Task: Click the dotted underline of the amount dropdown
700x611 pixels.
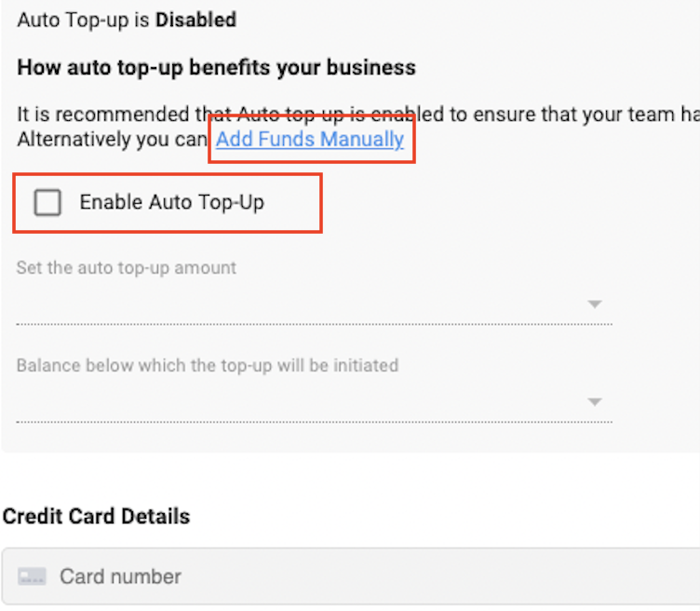Action: (x=315, y=324)
